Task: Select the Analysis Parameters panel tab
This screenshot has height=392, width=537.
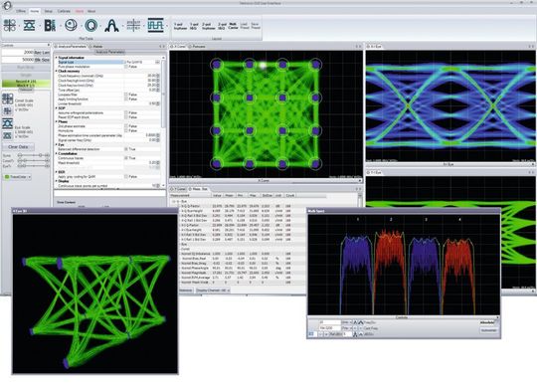Action: (x=72, y=46)
